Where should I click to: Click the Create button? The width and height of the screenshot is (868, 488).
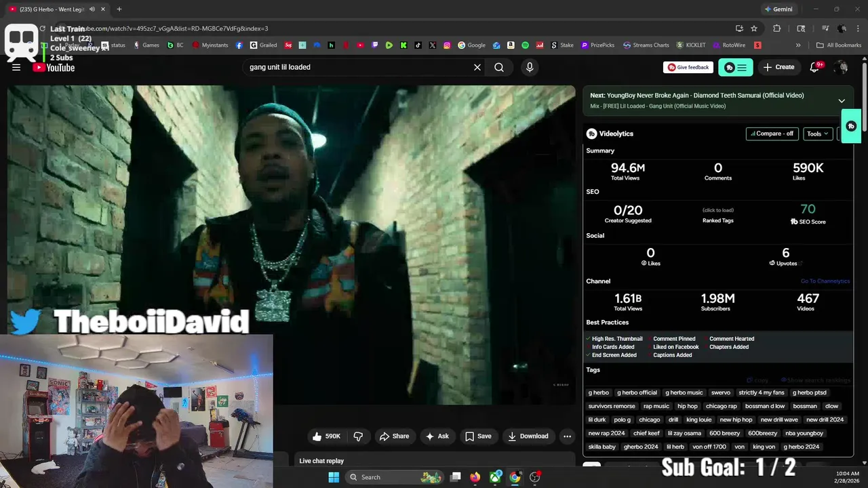point(778,67)
